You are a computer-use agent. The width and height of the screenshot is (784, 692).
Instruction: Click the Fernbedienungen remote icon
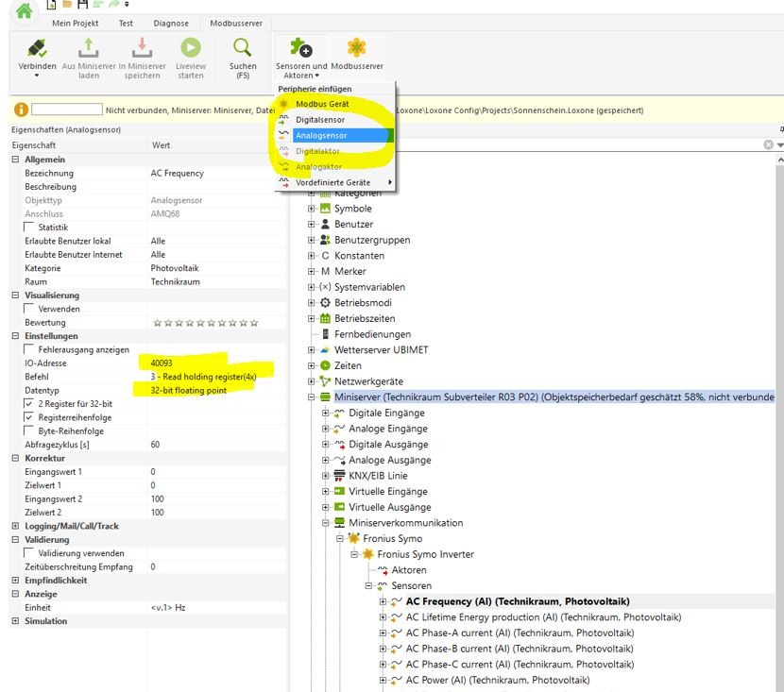326,334
